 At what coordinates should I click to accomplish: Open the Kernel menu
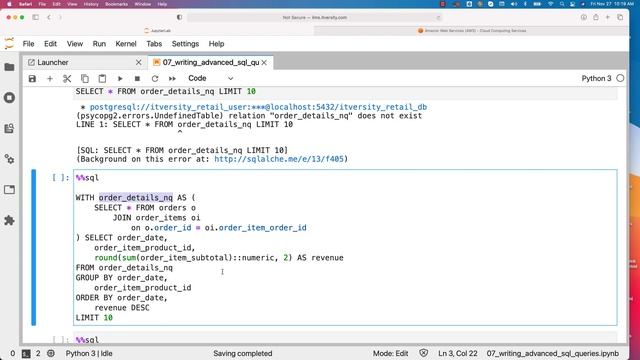[126, 44]
